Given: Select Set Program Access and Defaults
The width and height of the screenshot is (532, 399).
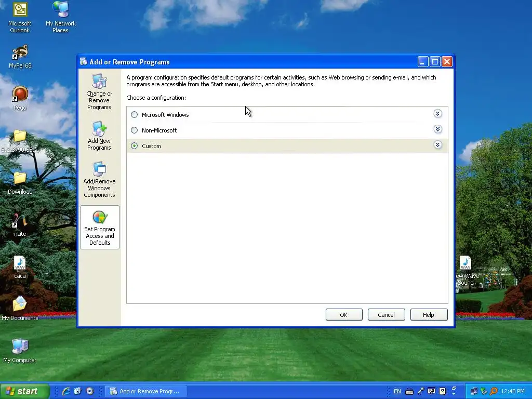Looking at the screenshot, I should click(100, 228).
